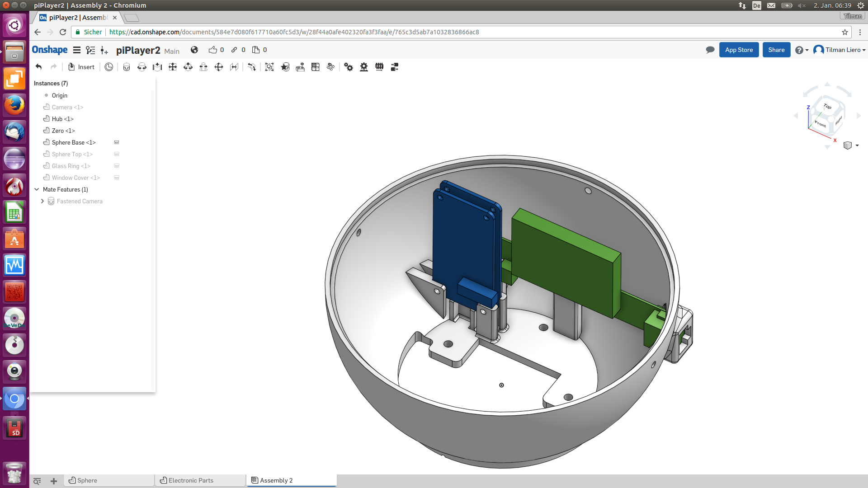
Task: Switch to the Electronic Parts tab
Action: coord(200,480)
